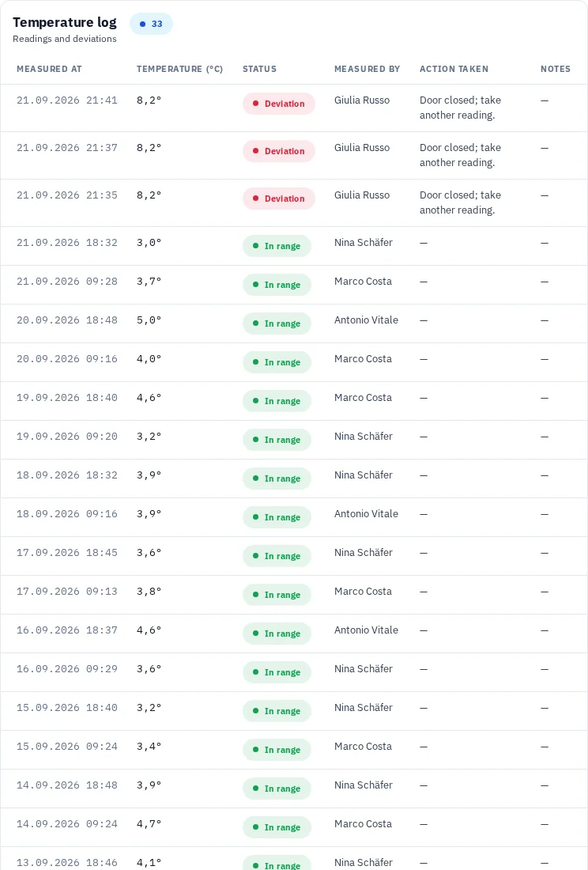This screenshot has width=588, height=870.
Task: Select timestamp 19.09.2026 18:40
Action: [67, 398]
